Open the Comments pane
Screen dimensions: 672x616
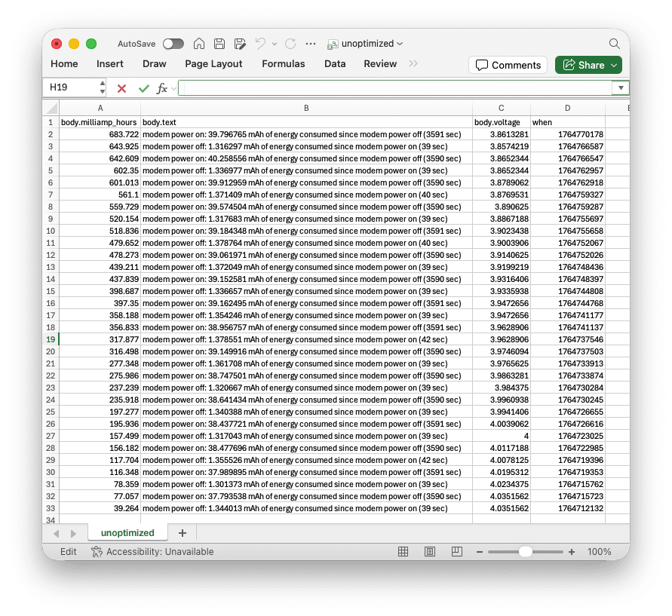pos(508,65)
